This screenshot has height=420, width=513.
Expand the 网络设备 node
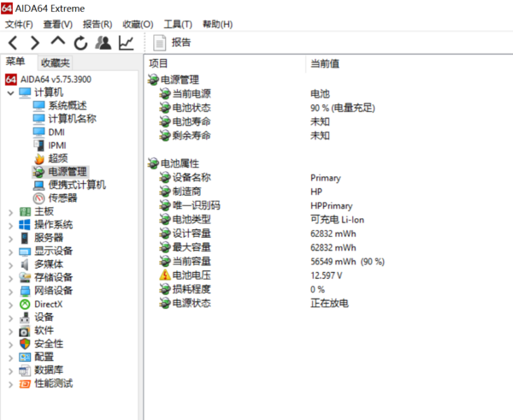click(11, 292)
